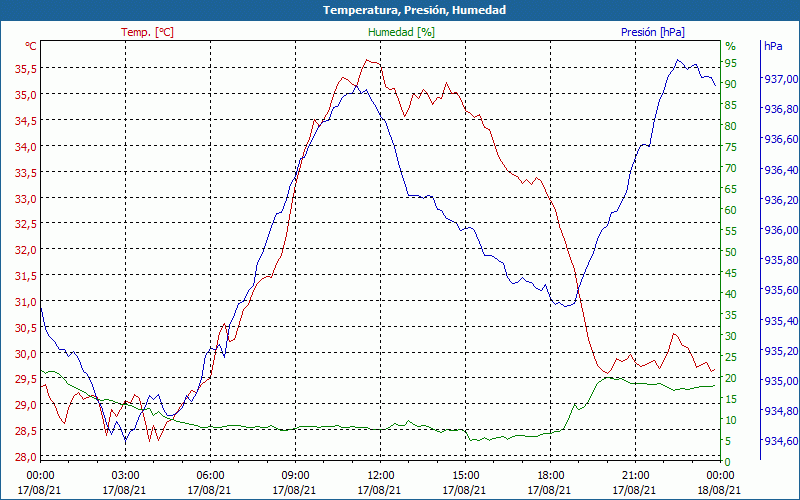The image size is (800, 500).
Task: Click the 935,00 pressure axis value
Action: [781, 381]
